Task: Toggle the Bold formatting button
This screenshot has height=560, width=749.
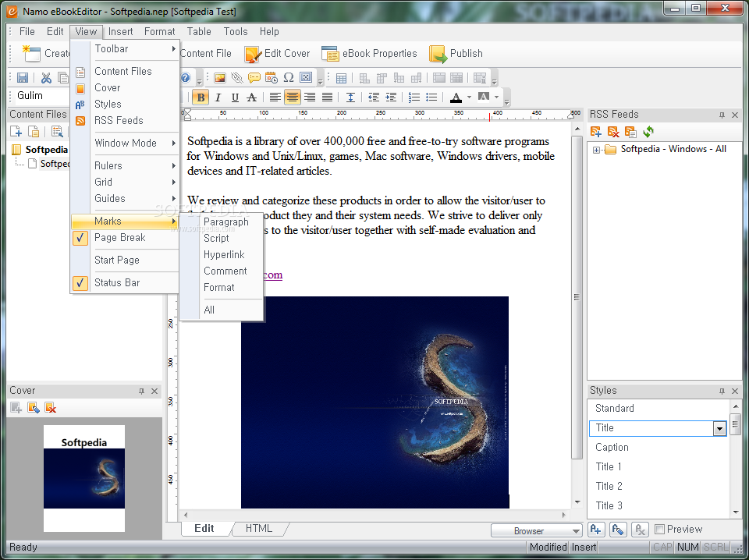Action: tap(201, 97)
